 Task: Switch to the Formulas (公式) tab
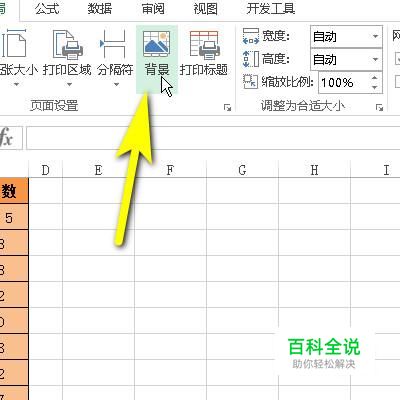click(x=47, y=9)
